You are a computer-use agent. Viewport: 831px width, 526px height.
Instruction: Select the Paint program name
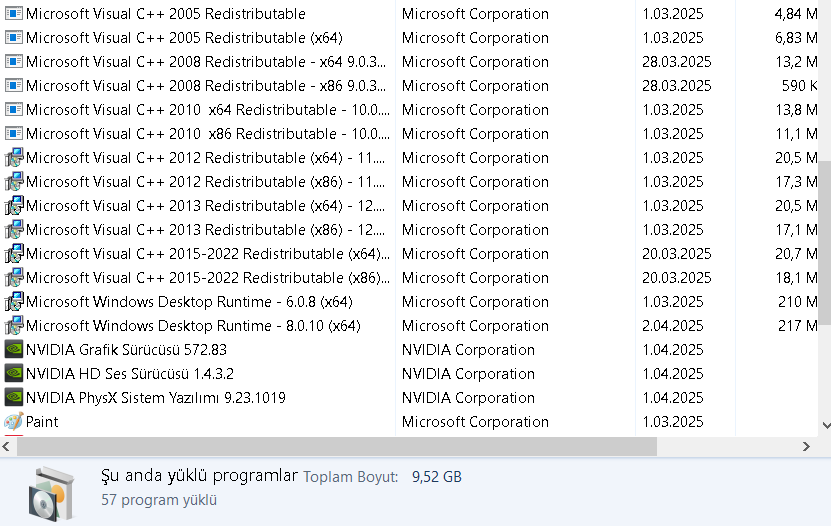pyautogui.click(x=42, y=422)
